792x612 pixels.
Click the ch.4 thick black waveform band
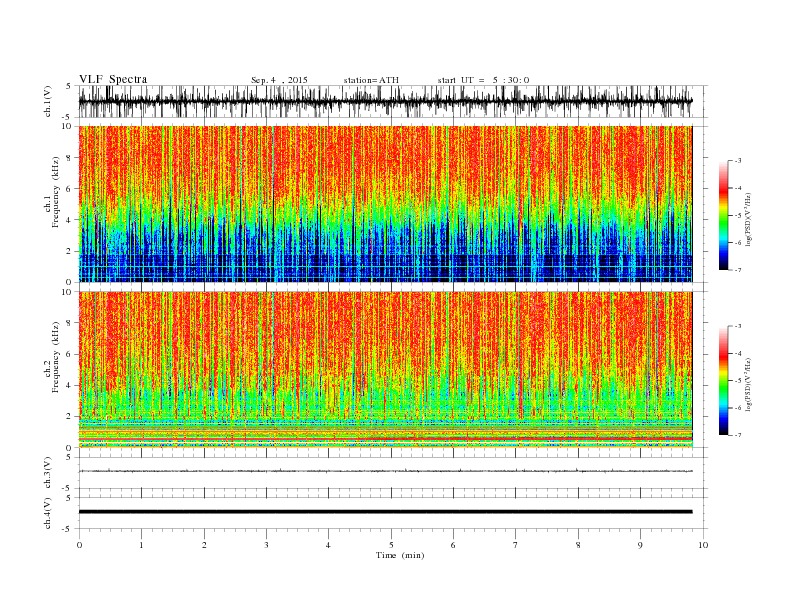(385, 512)
